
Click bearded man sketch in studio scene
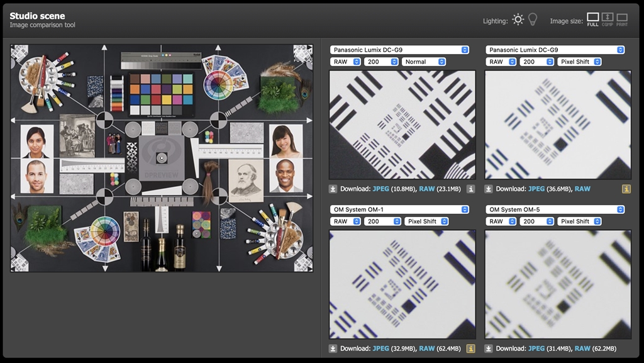tap(246, 181)
